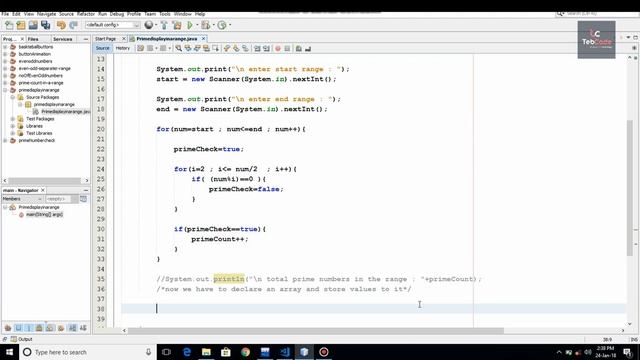Click the Debug Project icon
Screen dimensions: 640x360
point(205,25)
